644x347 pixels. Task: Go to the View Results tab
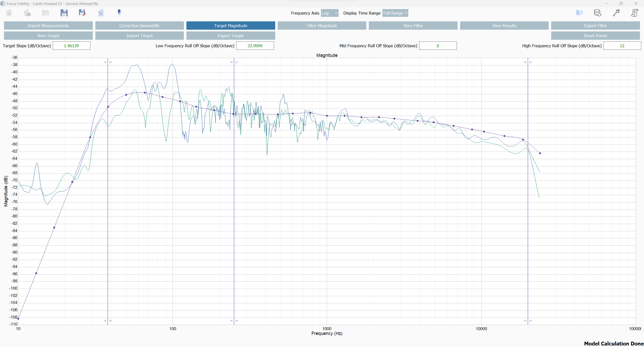[x=504, y=26]
